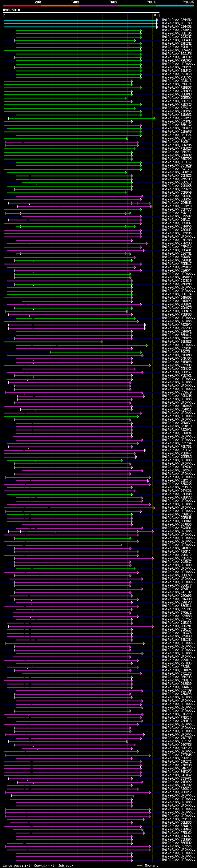Select the UniRef100_A7RX88 label
Screen dimensions: 197x868
(x=177, y=244)
